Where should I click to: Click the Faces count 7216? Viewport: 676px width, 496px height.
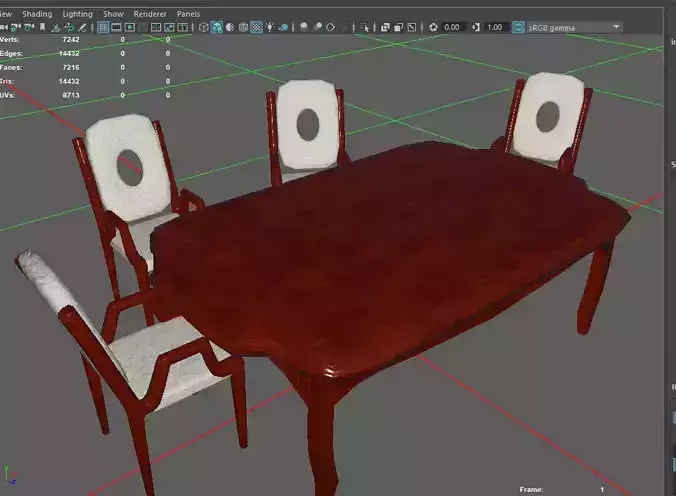(71, 67)
